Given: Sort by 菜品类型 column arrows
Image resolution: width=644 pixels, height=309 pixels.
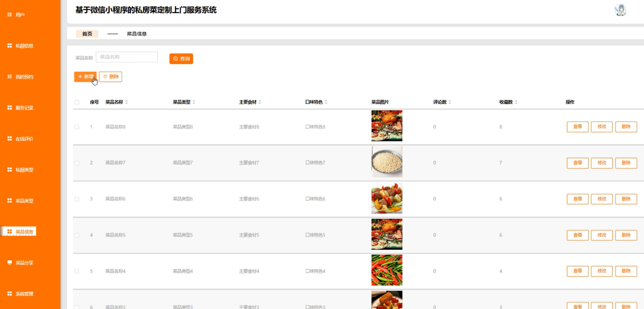Looking at the screenshot, I should tap(194, 102).
